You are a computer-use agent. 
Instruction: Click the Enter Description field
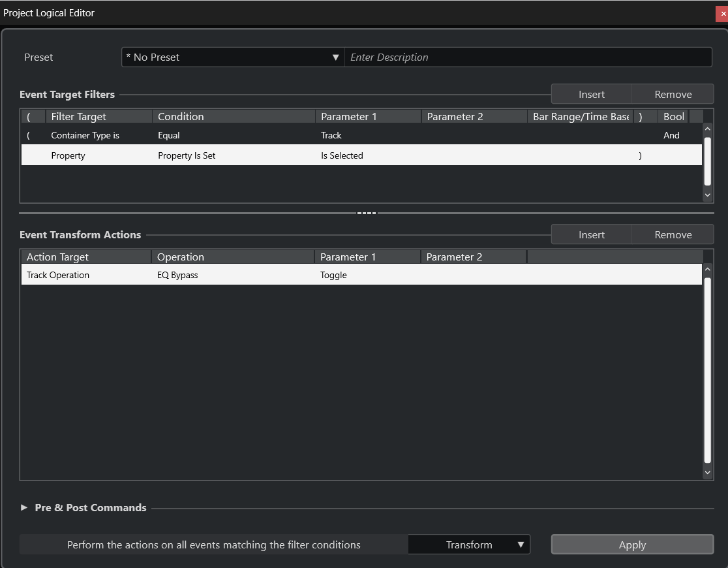[x=527, y=57]
